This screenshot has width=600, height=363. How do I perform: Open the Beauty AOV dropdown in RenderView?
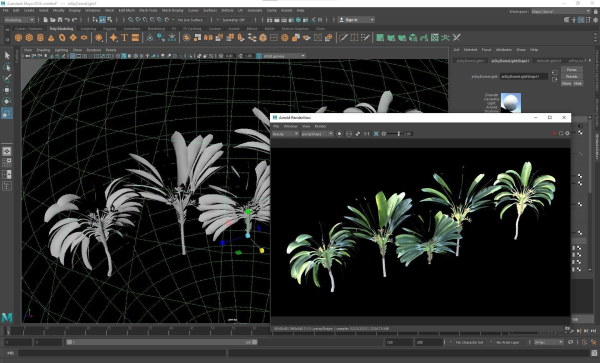[x=285, y=133]
